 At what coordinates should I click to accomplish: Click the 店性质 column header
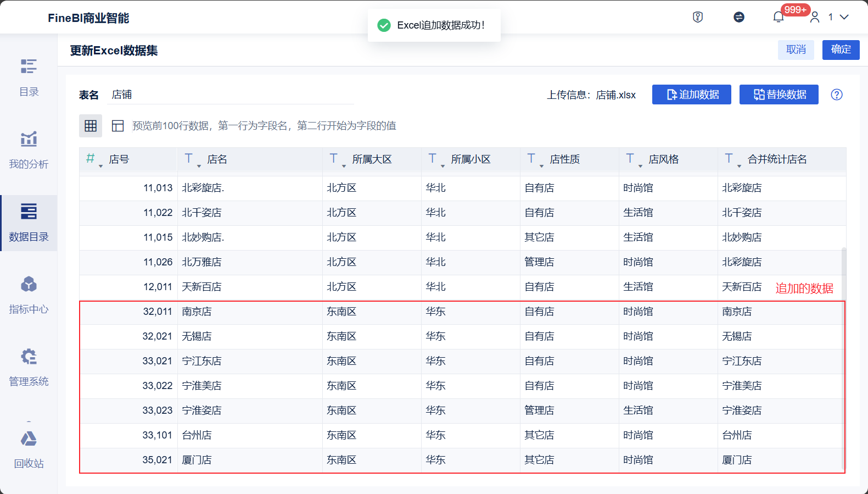click(570, 159)
